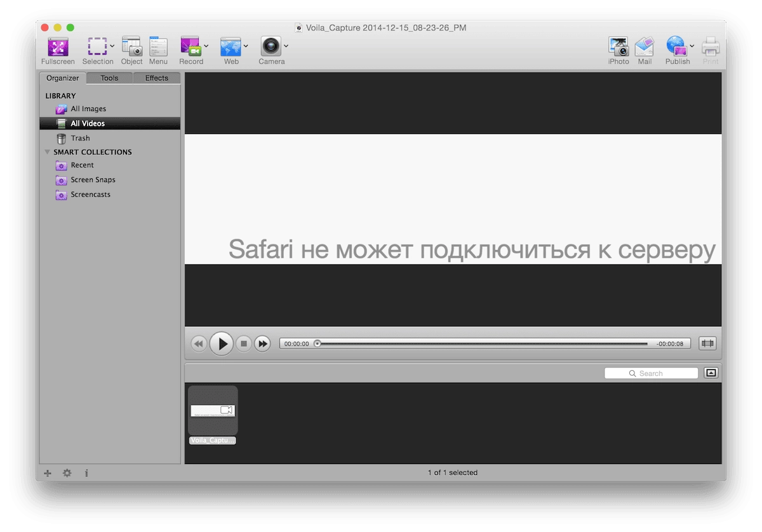Start a Fullscreen capture
Image resolution: width=762 pixels, height=532 pixels.
point(58,51)
